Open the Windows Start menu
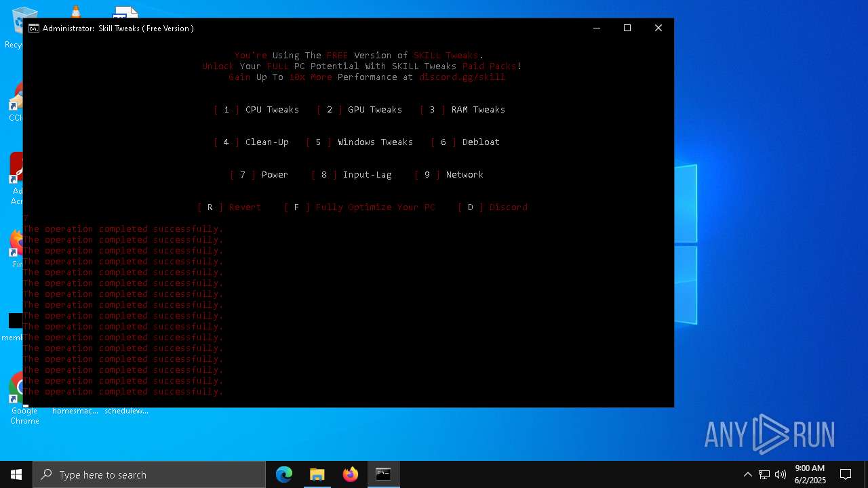 [x=16, y=474]
